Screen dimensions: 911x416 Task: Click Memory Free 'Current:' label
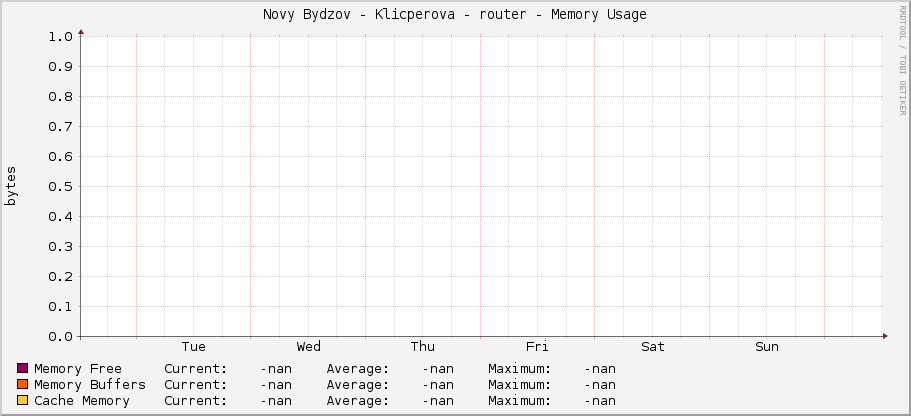[x=196, y=368]
